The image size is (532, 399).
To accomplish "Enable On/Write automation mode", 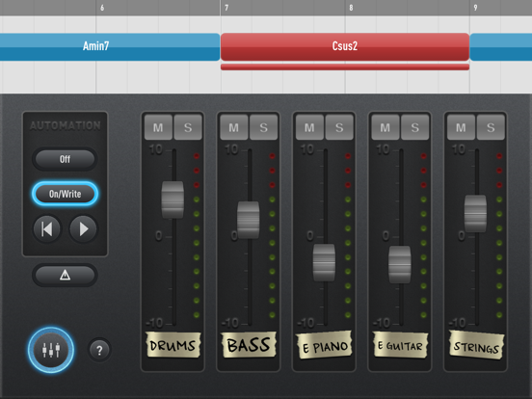I will click(65, 194).
